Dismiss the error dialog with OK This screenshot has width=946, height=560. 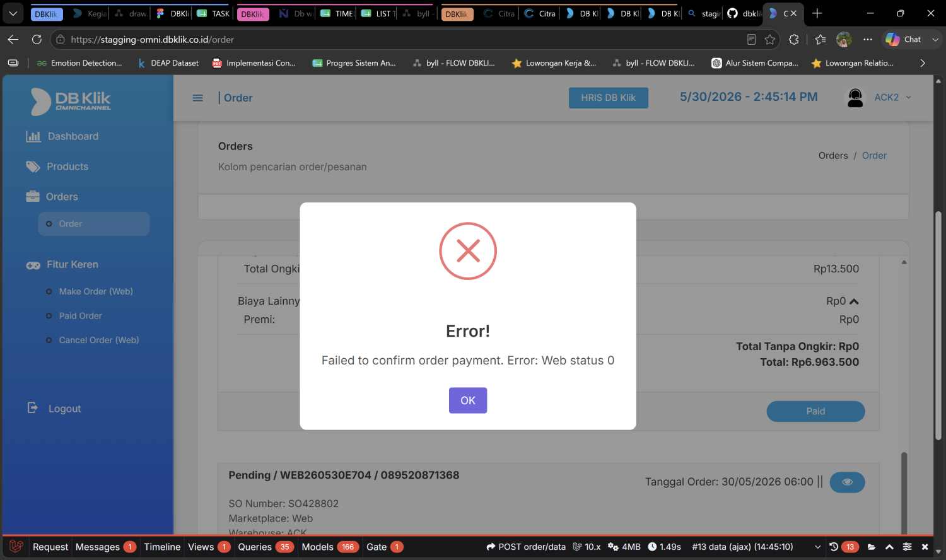468,400
